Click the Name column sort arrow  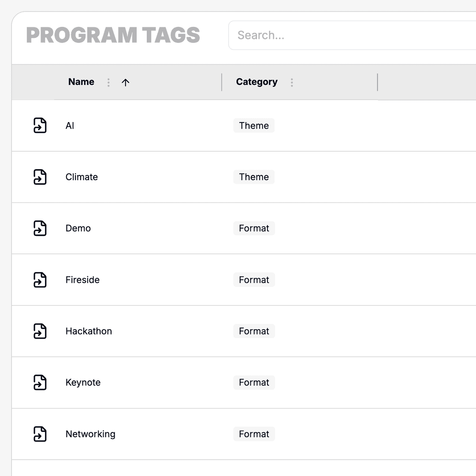[x=125, y=82]
